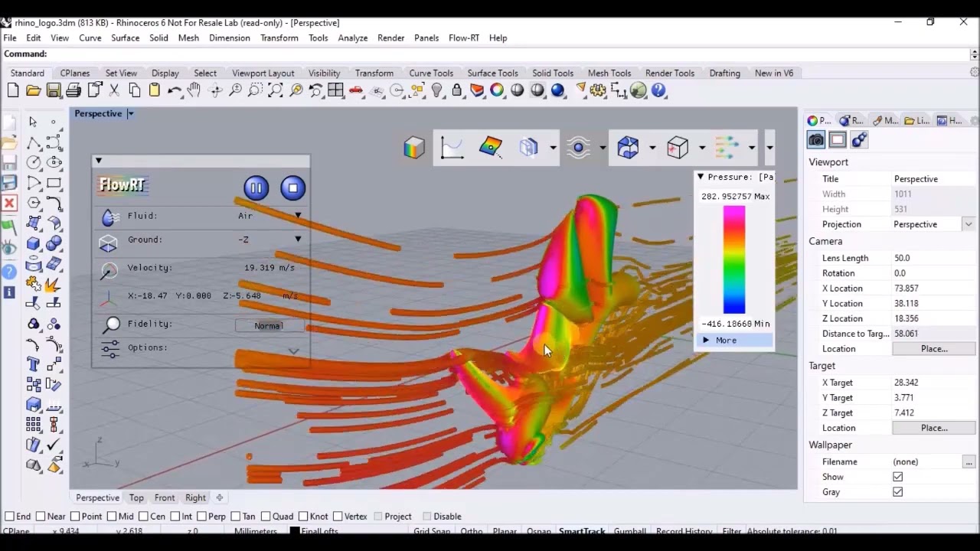Image resolution: width=980 pixels, height=551 pixels.
Task: Open Help with the blue question mark icon
Action: (658, 90)
